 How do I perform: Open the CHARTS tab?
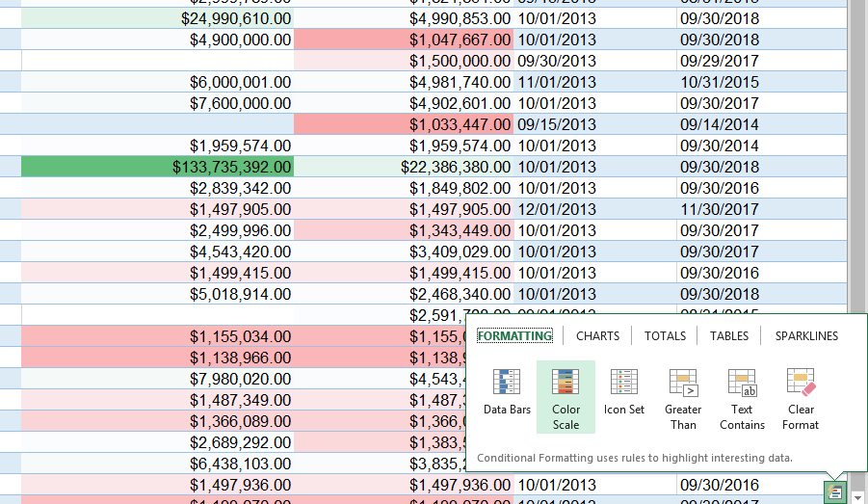click(x=597, y=336)
